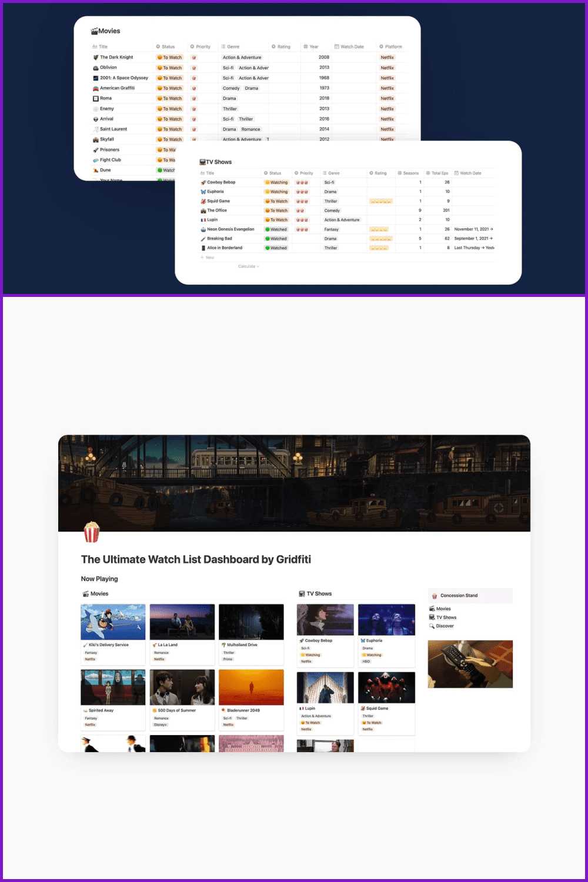Viewport: 588px width, 882px height.
Task: Open the Seasons column header in TV Shows table
Action: coord(408,173)
